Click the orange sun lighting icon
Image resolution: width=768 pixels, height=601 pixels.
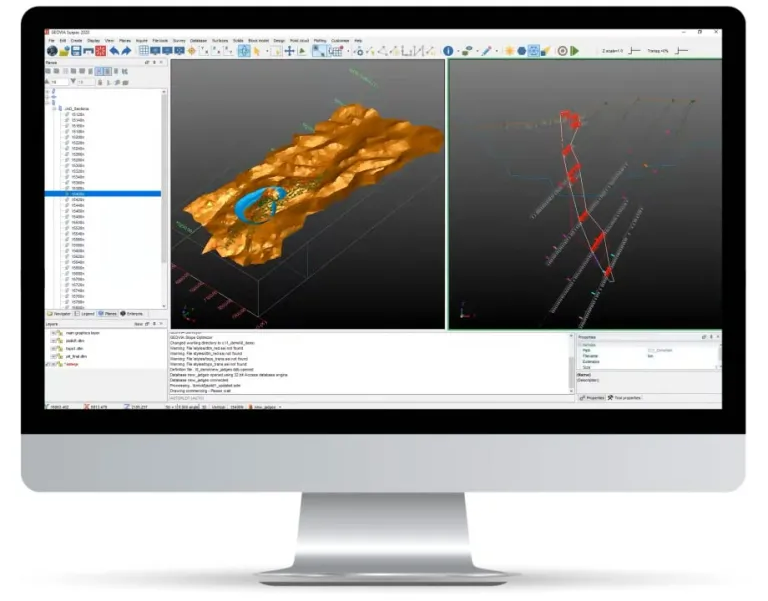[508, 51]
